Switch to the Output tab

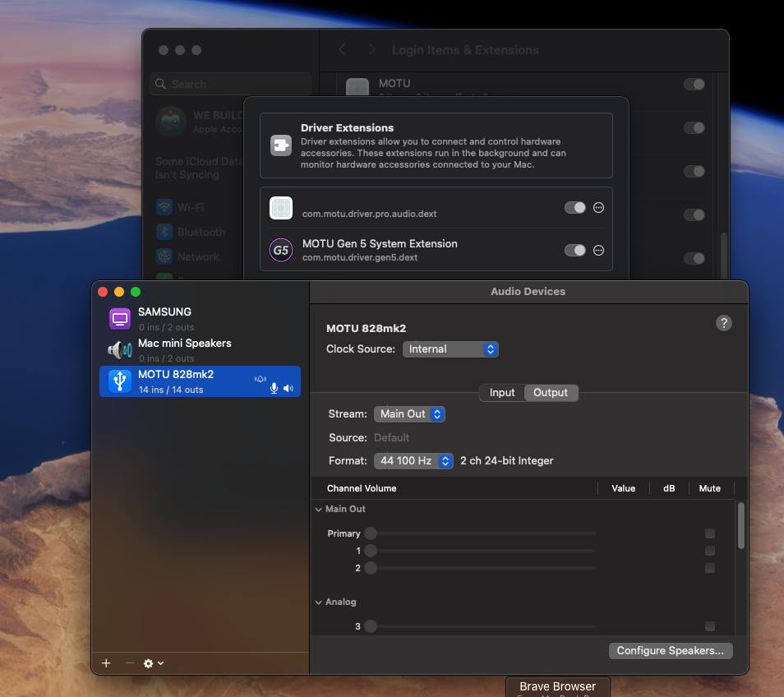point(551,393)
